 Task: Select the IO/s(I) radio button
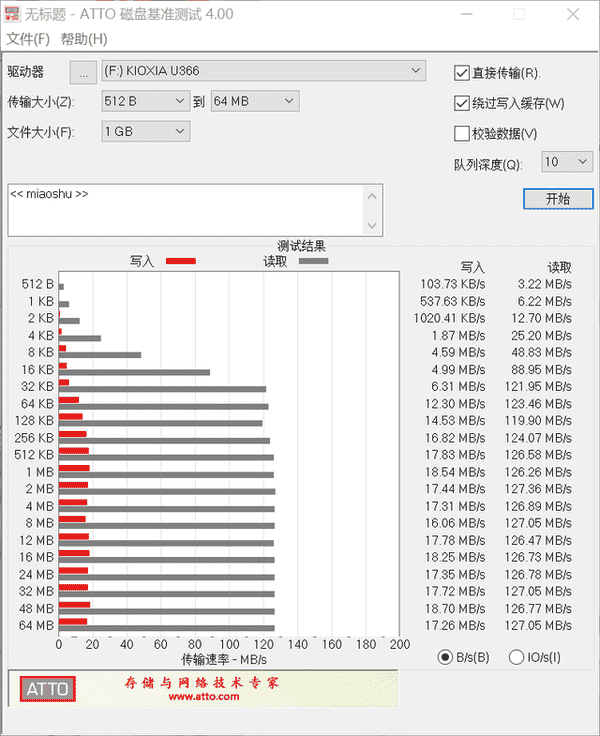point(516,657)
